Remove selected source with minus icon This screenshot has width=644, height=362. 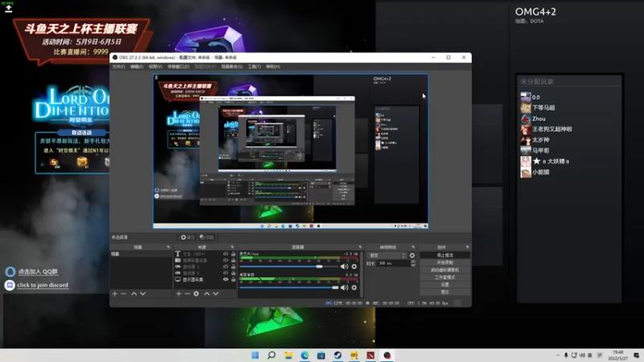pos(188,294)
